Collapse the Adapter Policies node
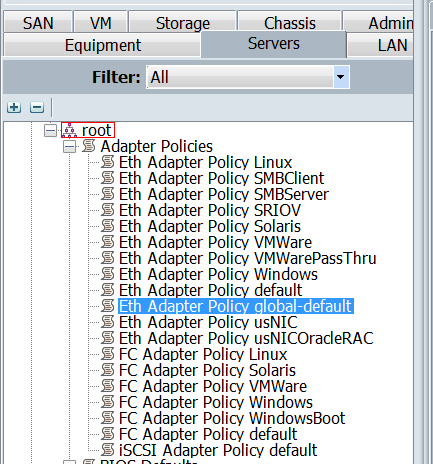Screen dimensions: 433x464 [69, 147]
